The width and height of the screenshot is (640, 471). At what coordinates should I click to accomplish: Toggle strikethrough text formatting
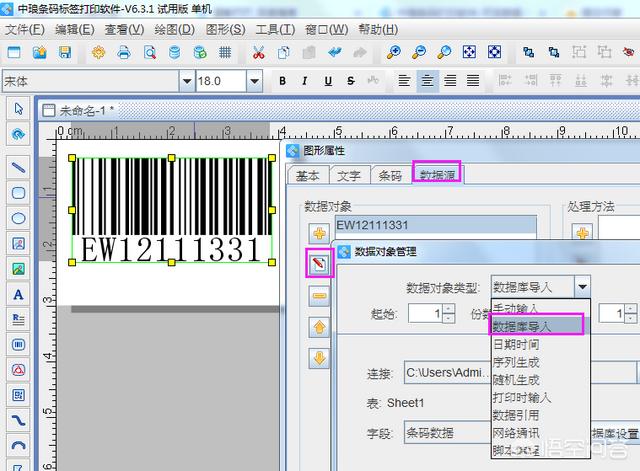click(x=351, y=81)
